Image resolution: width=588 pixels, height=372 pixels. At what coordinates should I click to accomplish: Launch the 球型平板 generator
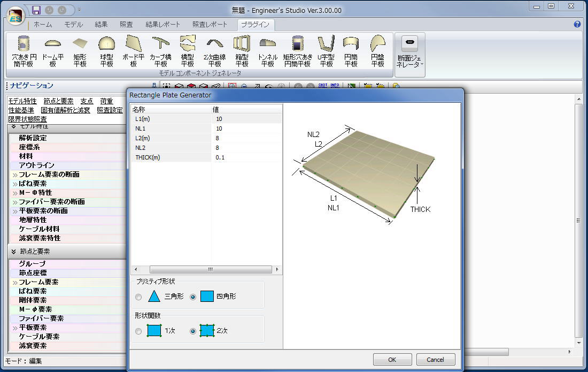point(106,51)
